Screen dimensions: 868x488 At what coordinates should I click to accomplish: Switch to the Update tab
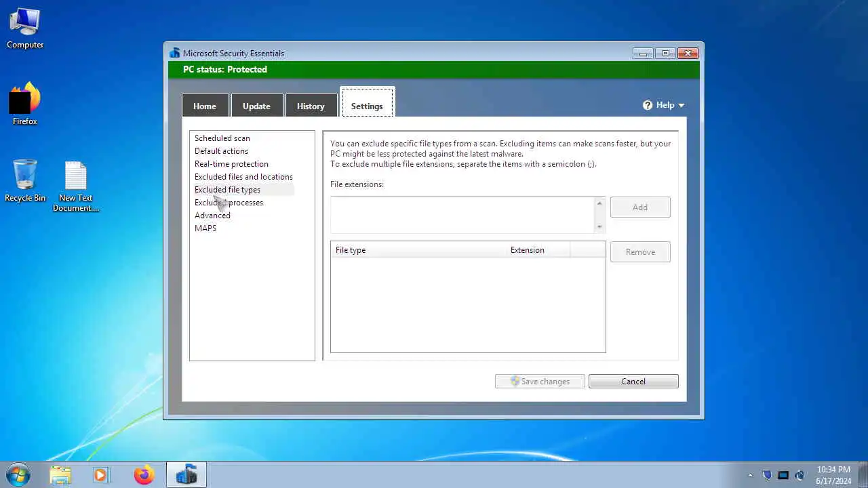point(256,106)
